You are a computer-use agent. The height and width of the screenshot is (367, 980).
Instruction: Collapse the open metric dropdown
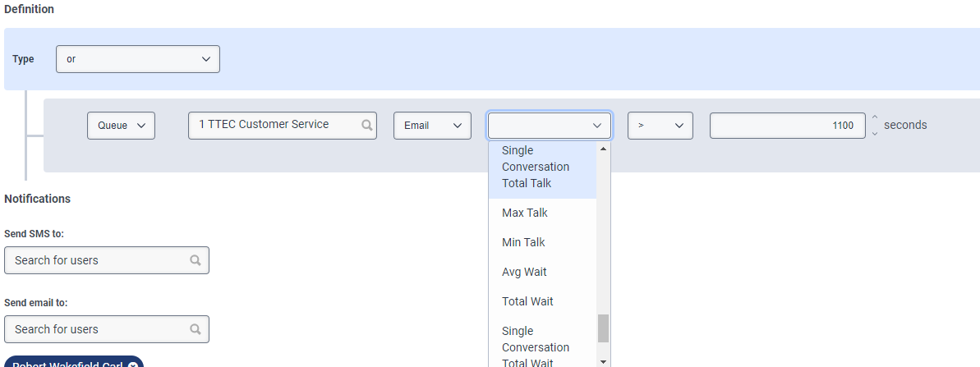550,126
